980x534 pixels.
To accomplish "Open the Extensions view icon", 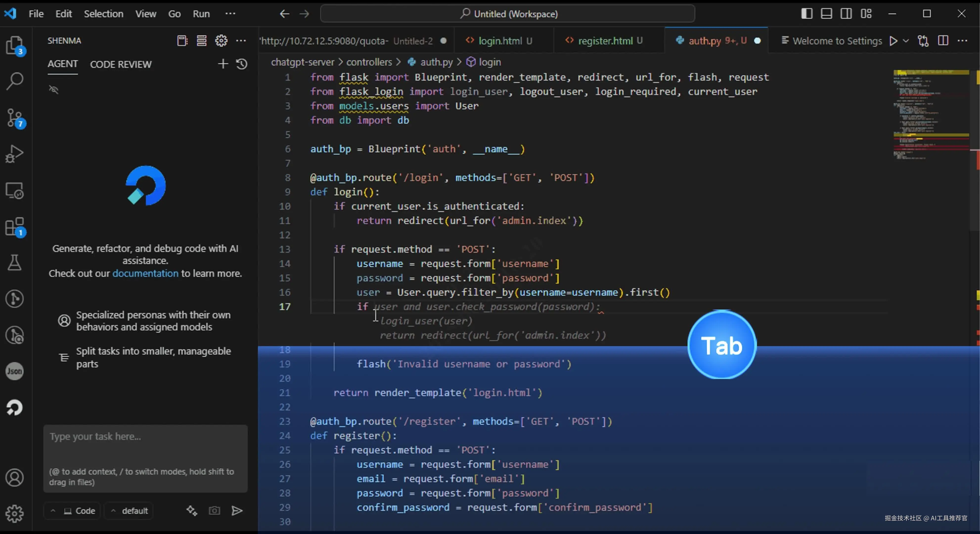I will coord(14,227).
